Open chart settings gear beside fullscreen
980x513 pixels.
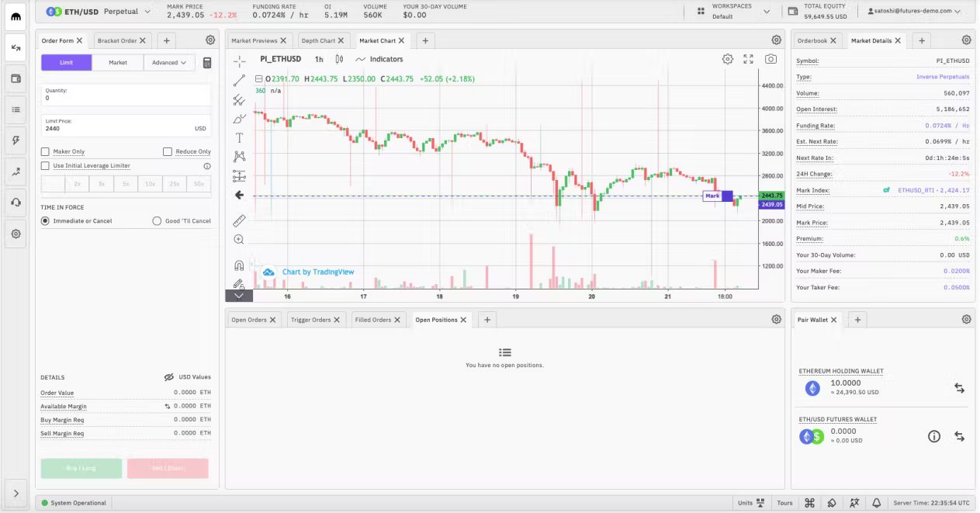[x=727, y=59]
